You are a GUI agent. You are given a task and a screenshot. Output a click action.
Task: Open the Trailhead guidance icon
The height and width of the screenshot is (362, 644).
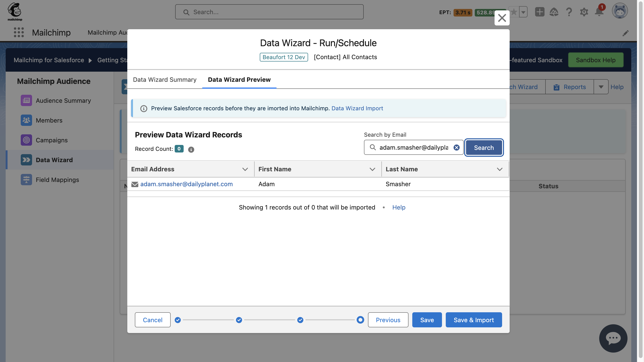point(554,12)
